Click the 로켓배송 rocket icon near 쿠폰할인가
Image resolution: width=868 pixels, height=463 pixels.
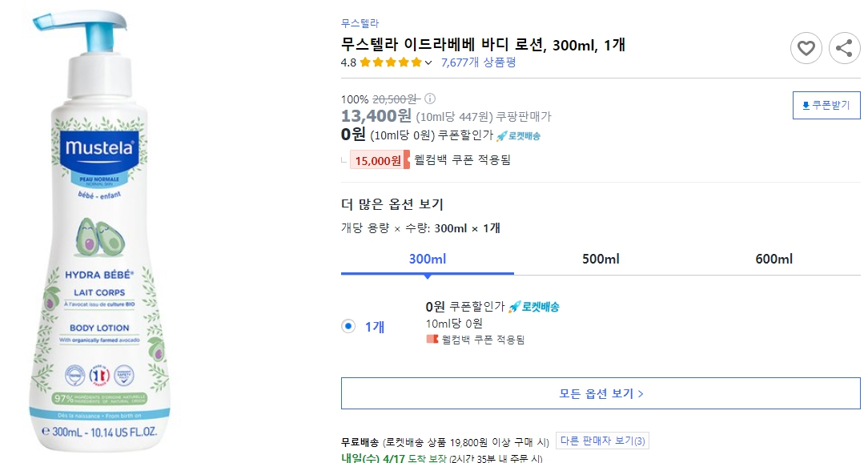point(500,136)
